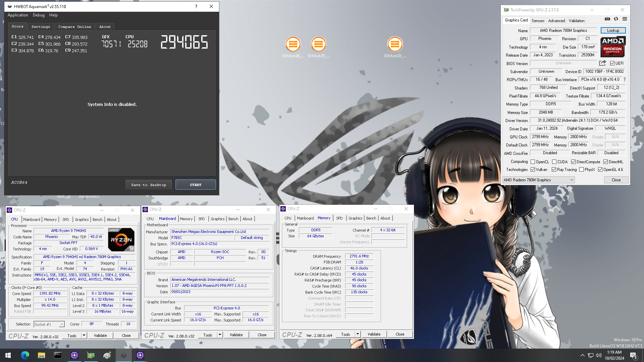Open Debug menu in Aquamark

click(x=39, y=15)
